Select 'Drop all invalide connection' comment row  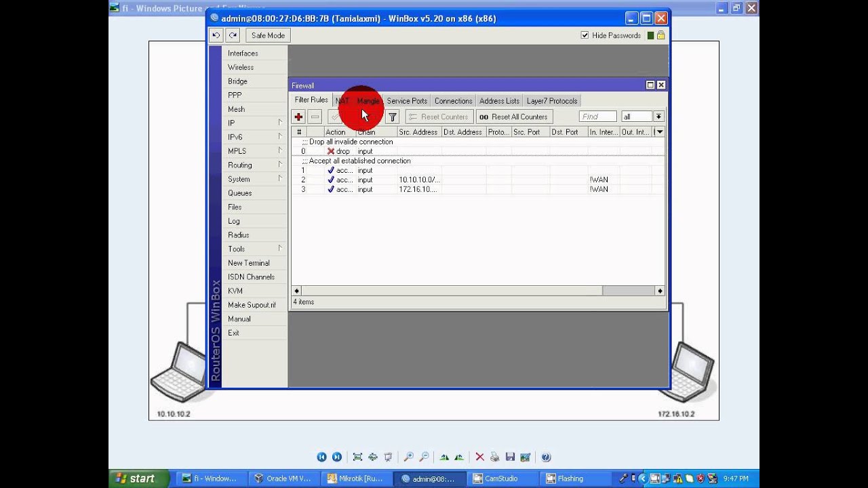tap(478, 142)
